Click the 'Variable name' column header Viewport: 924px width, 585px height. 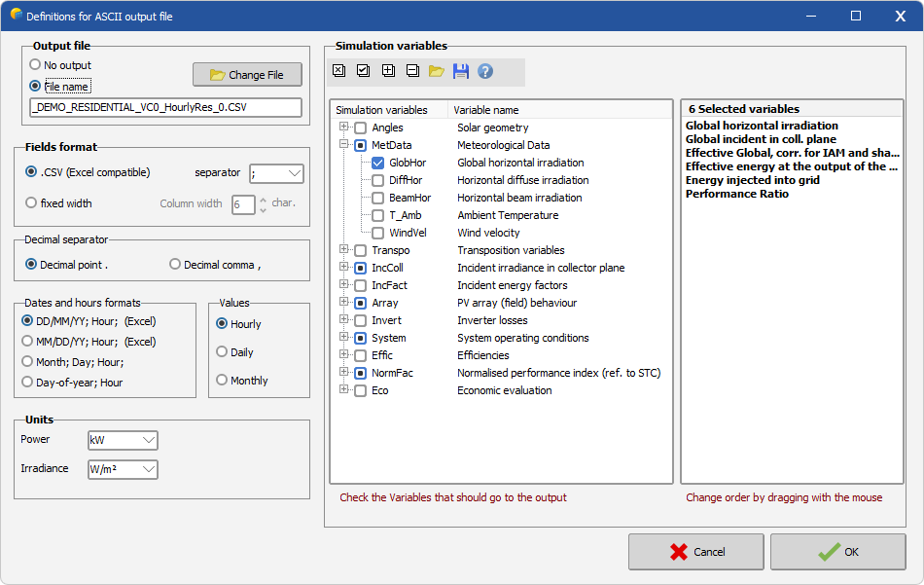pos(485,110)
